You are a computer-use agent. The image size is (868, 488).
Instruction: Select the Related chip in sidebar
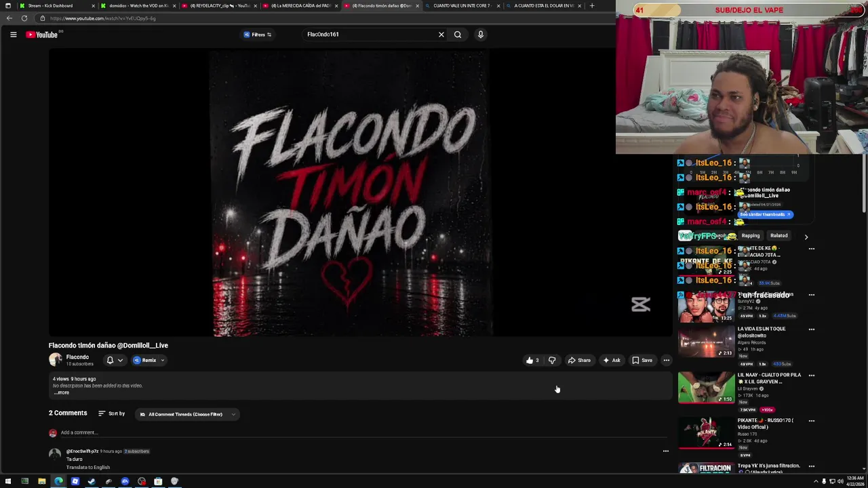point(779,236)
